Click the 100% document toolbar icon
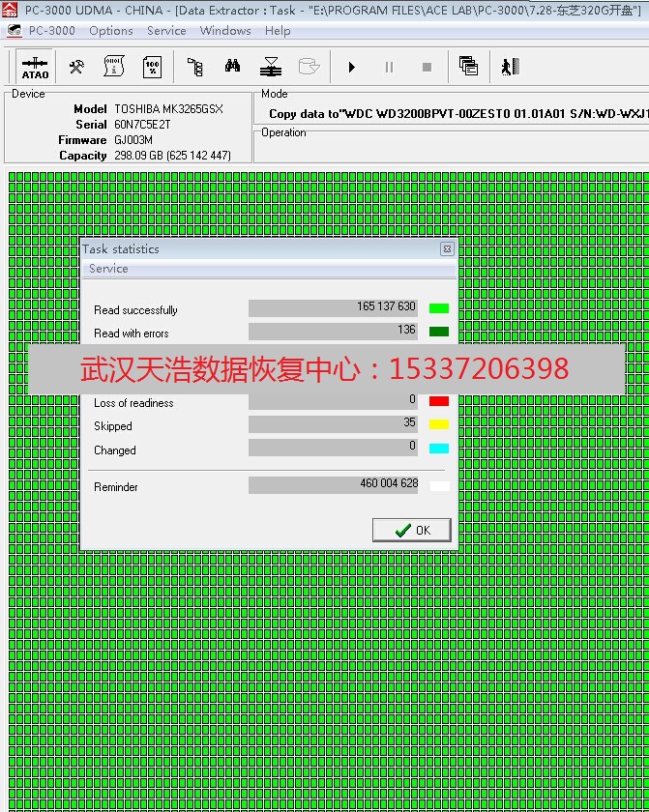 [152, 67]
